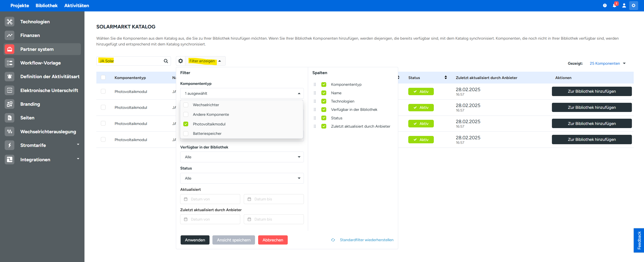Viewport: 644px width, 262px height.
Task: Click the filter settings gear icon
Action: (x=181, y=61)
